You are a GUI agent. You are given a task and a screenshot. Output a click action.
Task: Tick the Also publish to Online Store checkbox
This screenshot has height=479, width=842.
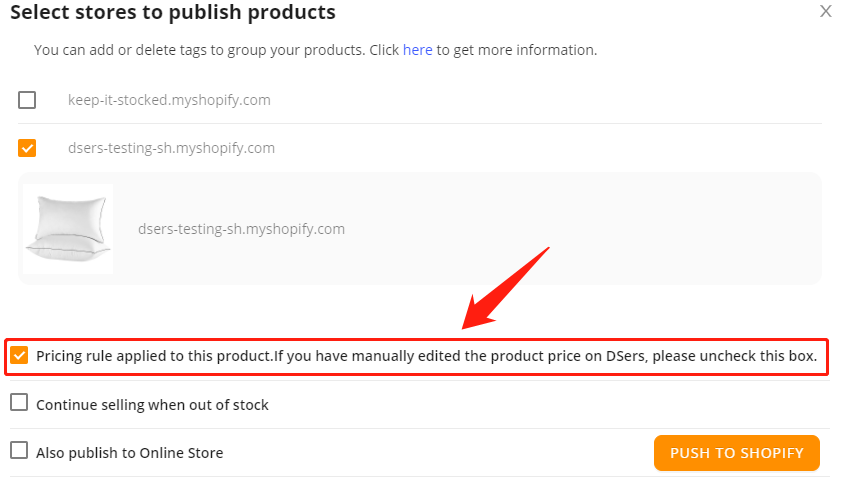(x=19, y=450)
